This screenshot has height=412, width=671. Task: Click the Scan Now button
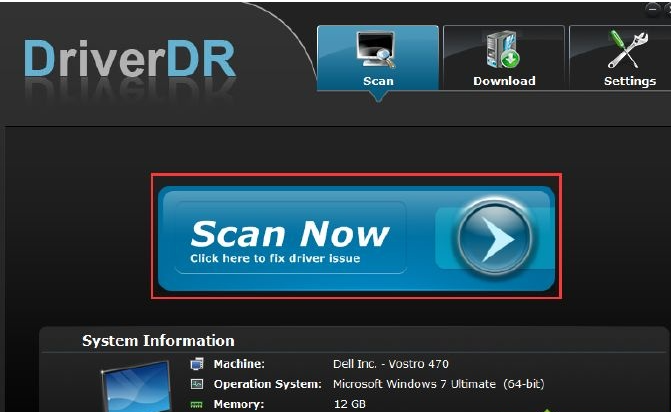[356, 238]
